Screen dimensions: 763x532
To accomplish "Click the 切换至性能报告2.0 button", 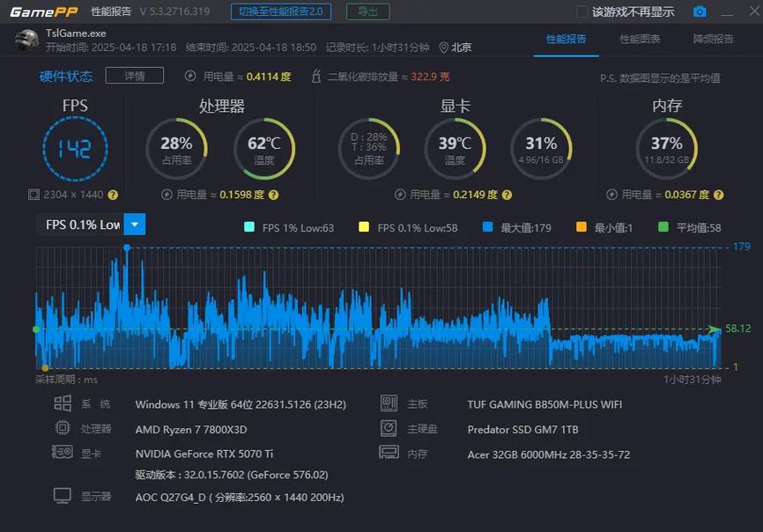I will click(281, 11).
